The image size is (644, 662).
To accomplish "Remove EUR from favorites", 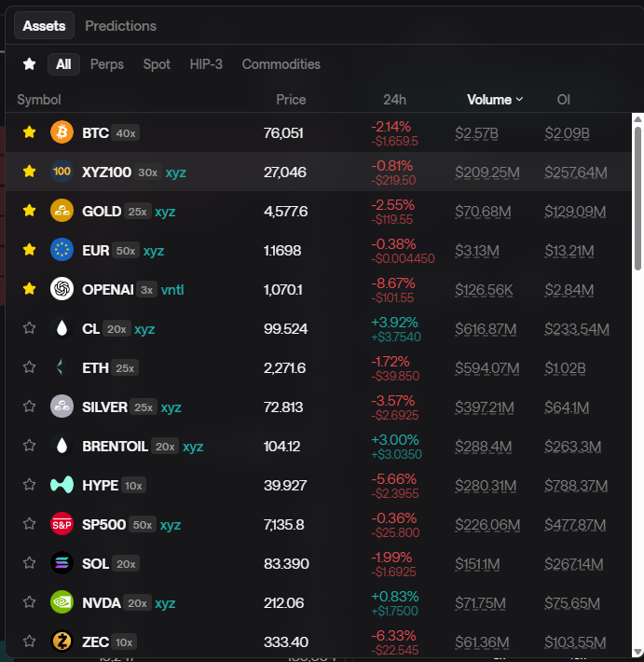I will point(29,250).
